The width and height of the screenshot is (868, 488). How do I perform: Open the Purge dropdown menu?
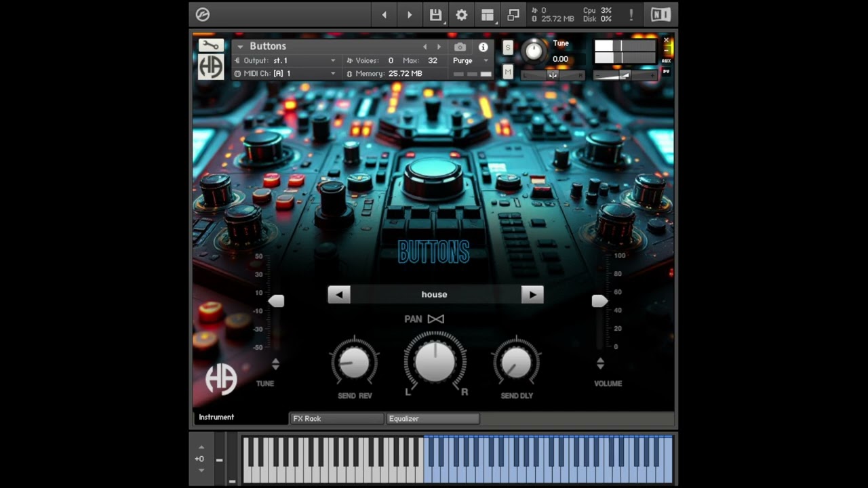pos(471,60)
